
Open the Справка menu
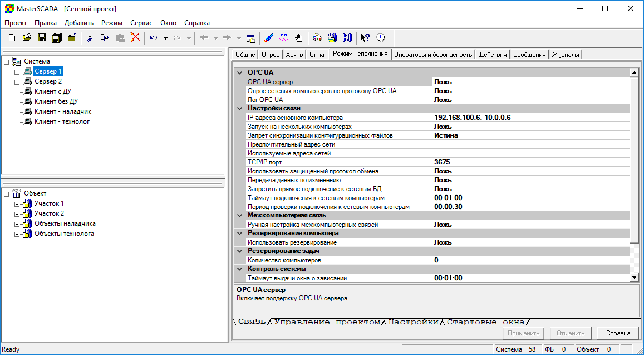(197, 23)
